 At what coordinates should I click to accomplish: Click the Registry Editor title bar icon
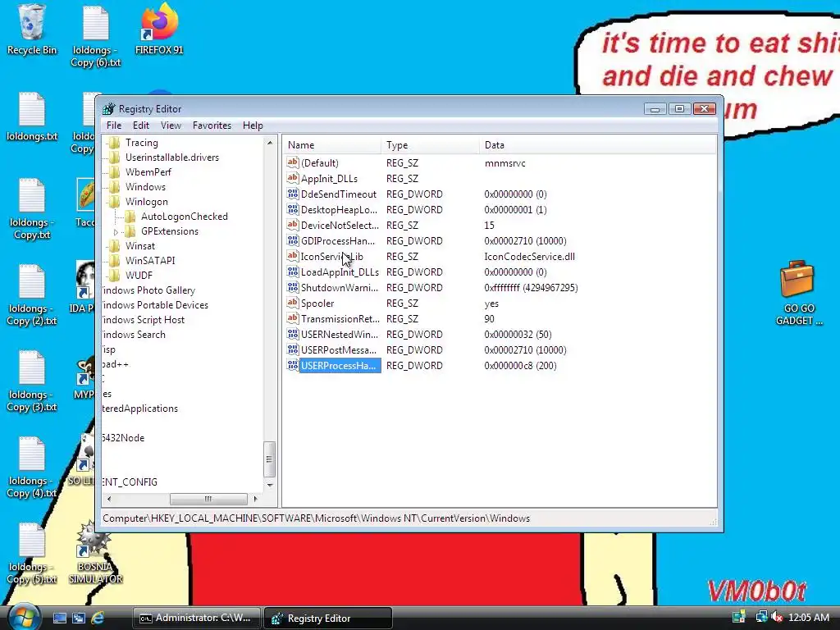(x=109, y=109)
